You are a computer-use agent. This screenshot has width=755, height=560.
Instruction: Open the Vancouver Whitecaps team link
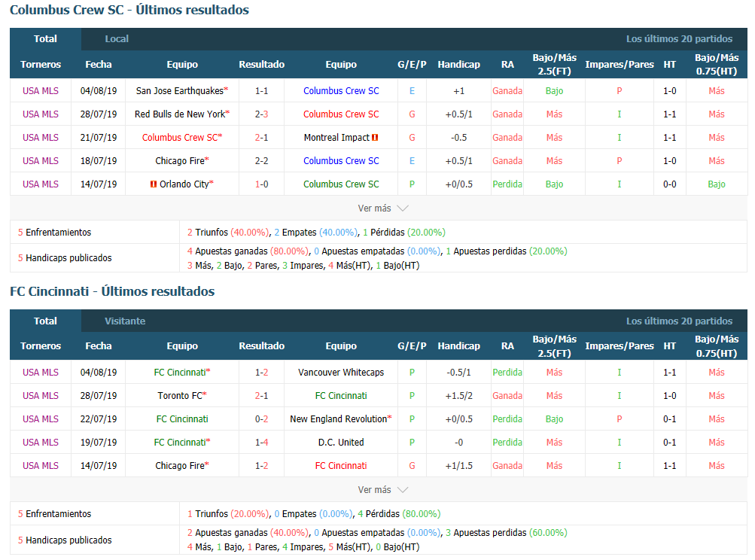click(341, 373)
